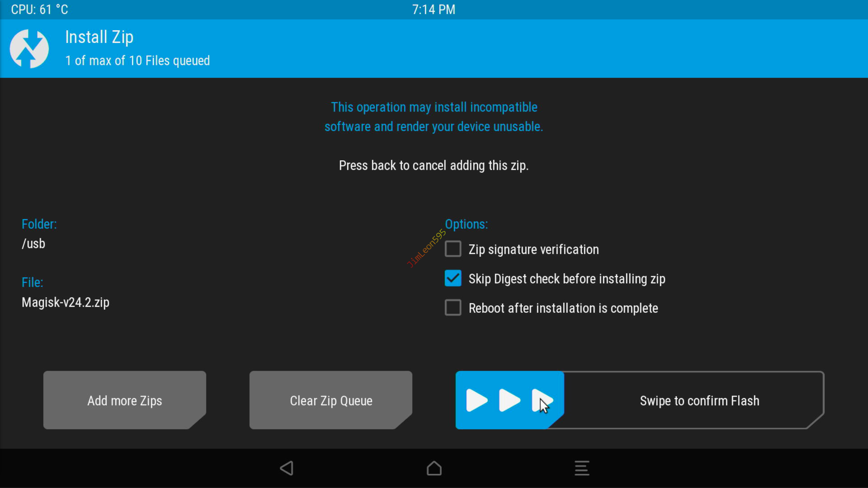The image size is (868, 488).
Task: Enable Reboot after installation is complete
Action: (x=453, y=308)
